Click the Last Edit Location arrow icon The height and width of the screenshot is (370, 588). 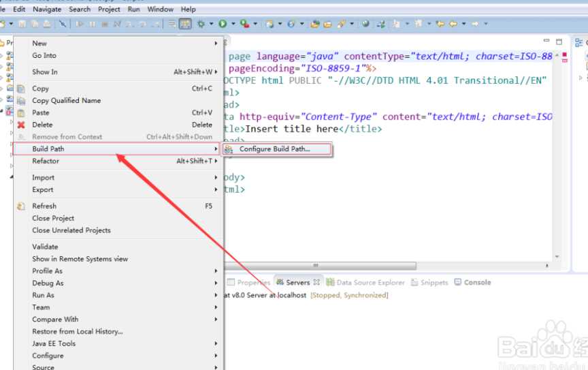[x=440, y=24]
